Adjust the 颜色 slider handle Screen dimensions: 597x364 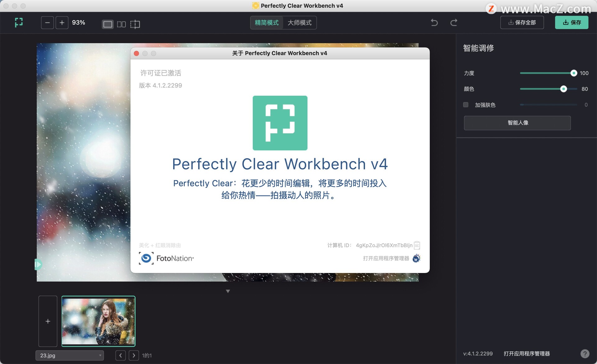pyautogui.click(x=563, y=89)
